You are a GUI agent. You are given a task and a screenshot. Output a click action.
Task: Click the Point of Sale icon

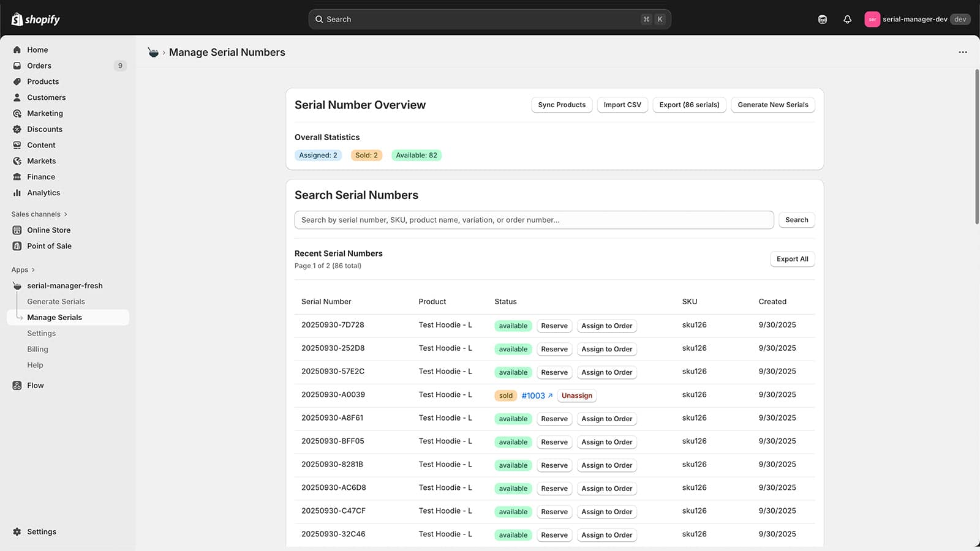click(17, 246)
